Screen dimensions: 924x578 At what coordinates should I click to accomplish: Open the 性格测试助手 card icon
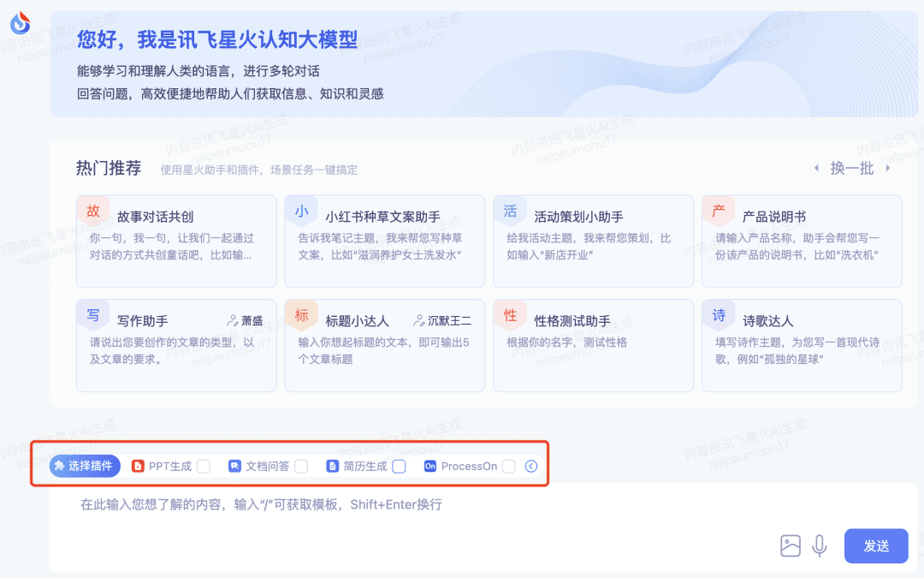coord(510,315)
